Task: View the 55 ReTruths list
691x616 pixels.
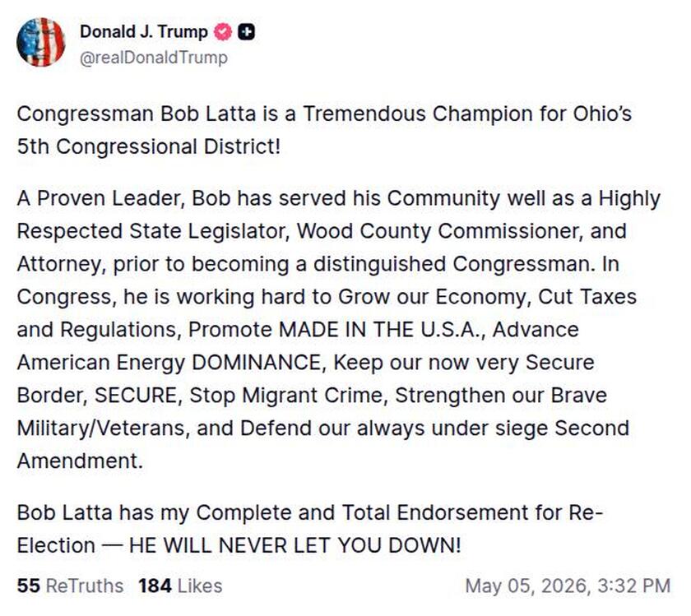Action: coord(71,586)
